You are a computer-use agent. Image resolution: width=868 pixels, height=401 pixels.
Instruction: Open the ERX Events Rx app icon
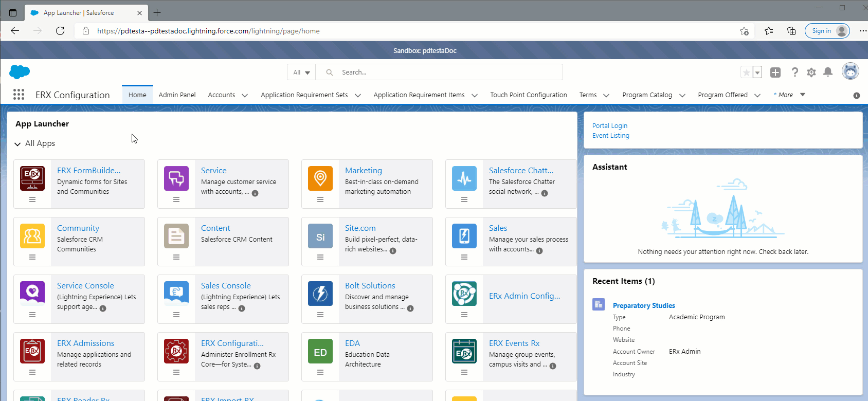tap(464, 351)
